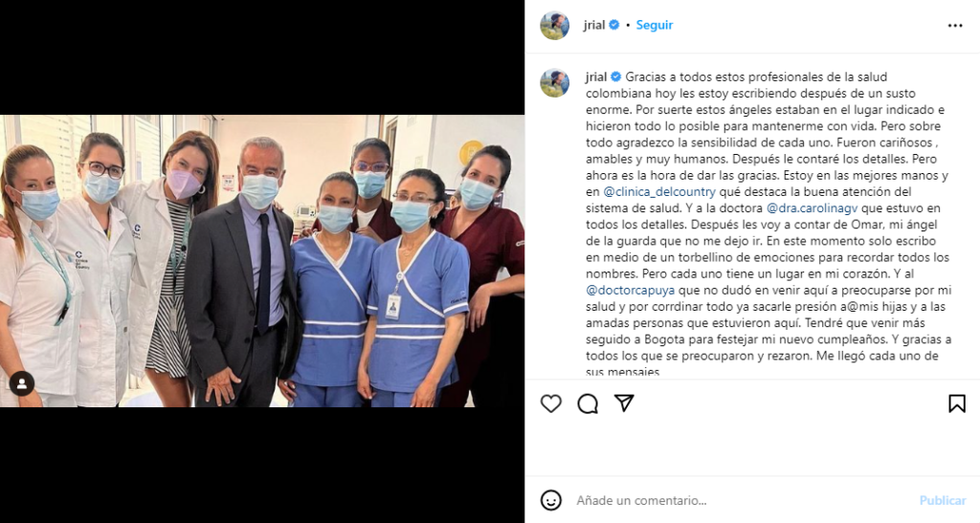980x523 pixels.
Task: Click jrial username in the caption
Action: point(596,76)
